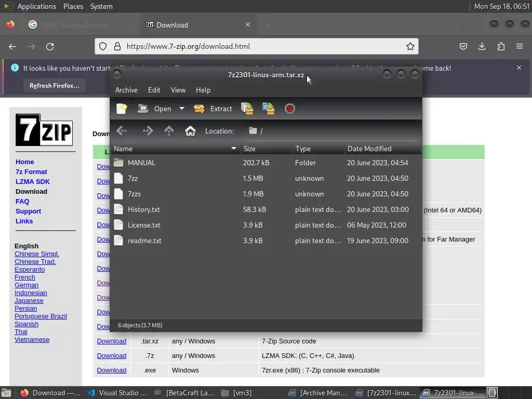Open the Applications system menu

point(37,6)
